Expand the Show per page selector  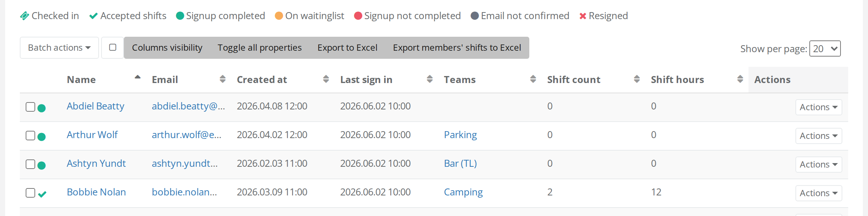point(825,48)
